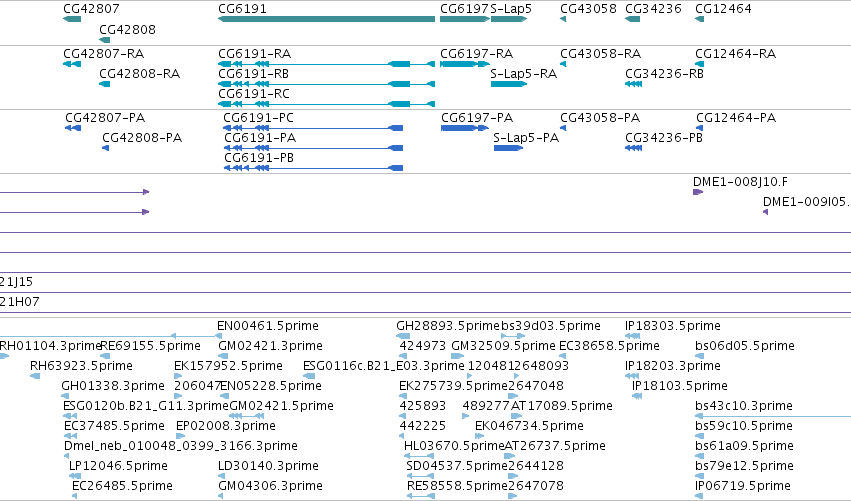Click the CG42808-PA protein label

coord(142,138)
